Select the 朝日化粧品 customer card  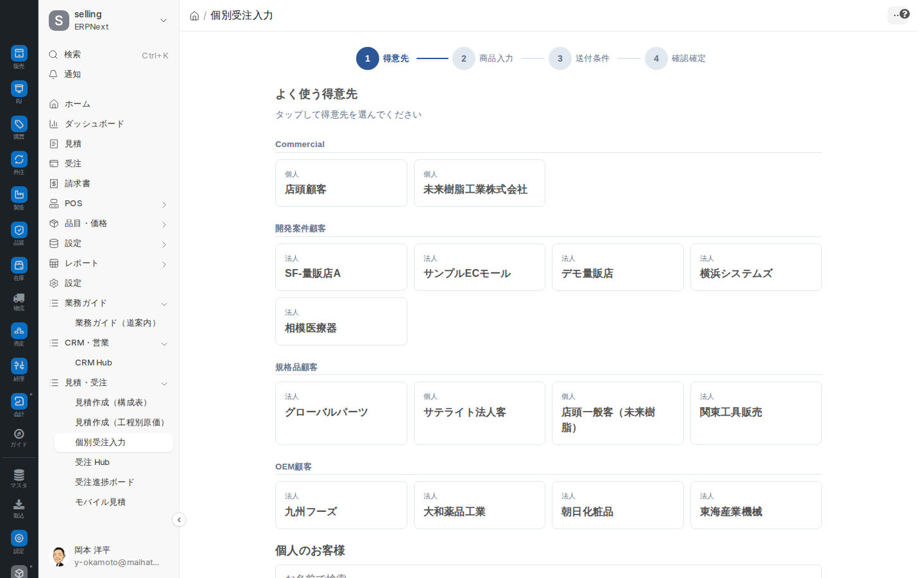click(618, 505)
